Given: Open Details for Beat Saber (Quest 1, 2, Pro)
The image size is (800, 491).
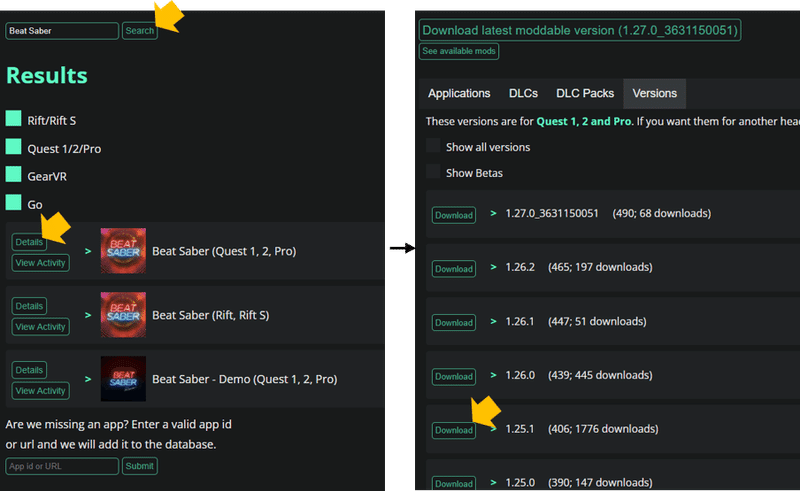Looking at the screenshot, I should click(x=29, y=242).
